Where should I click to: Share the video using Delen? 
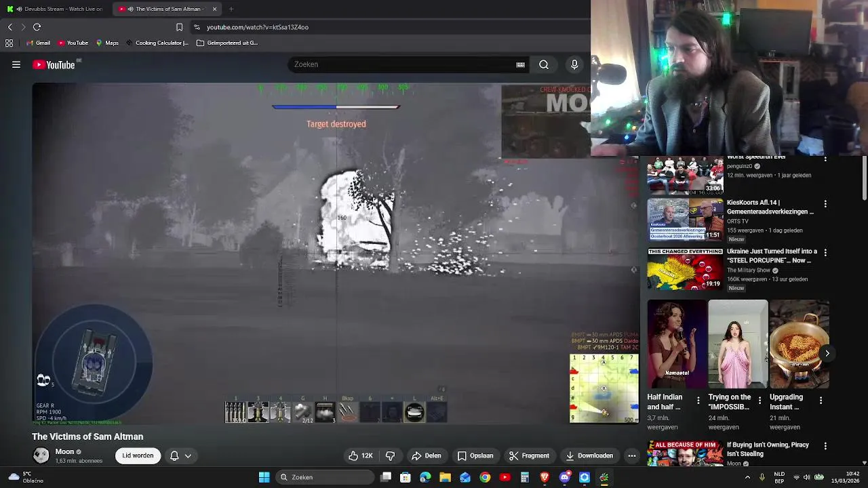coord(427,455)
